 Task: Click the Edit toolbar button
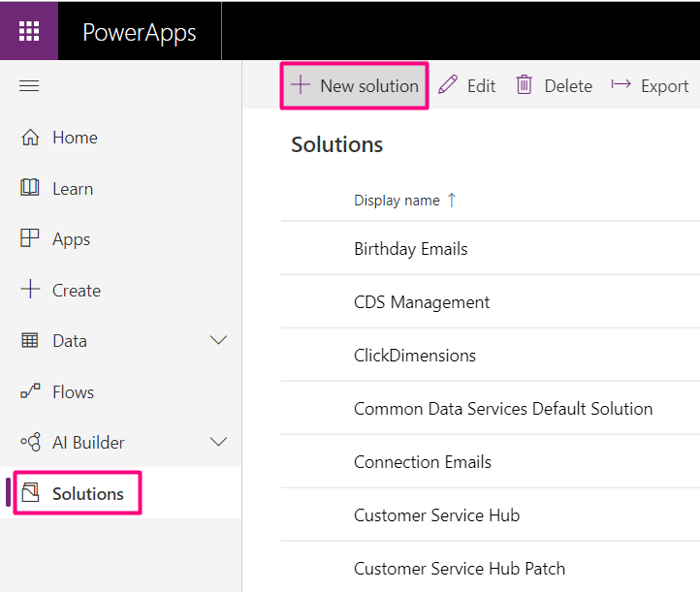(467, 85)
